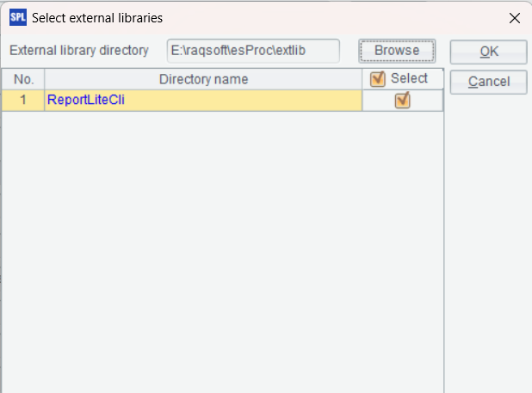Click blank panel area below Cancel button
532x393 pixels.
click(488, 241)
